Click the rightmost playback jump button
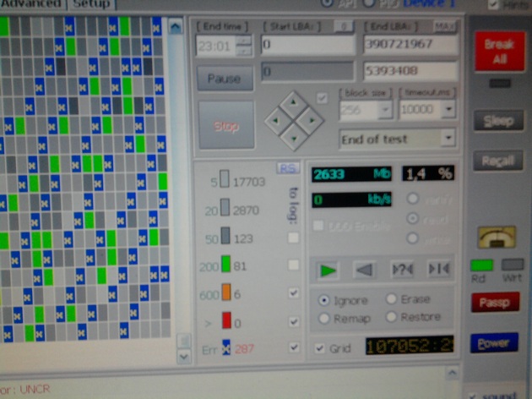 437,271
